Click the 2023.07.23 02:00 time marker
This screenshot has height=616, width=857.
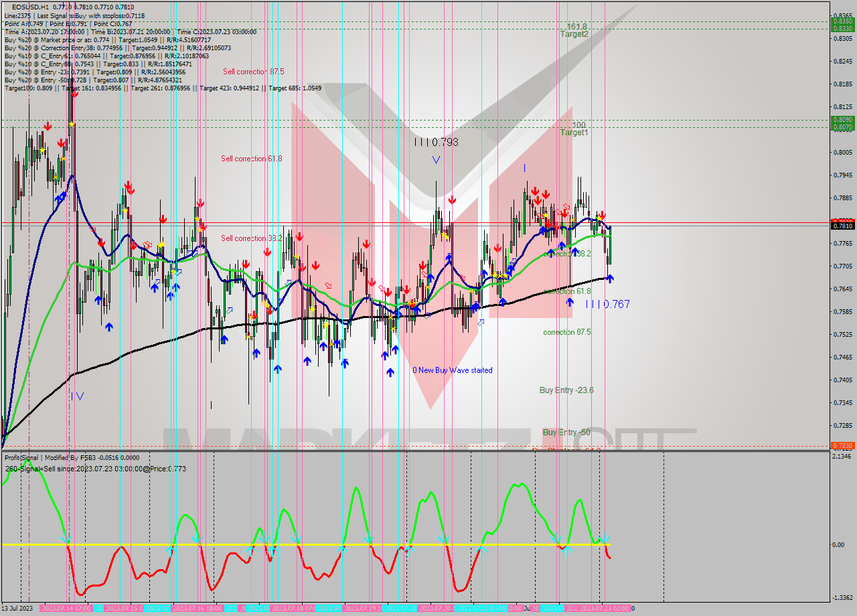pos(605,609)
